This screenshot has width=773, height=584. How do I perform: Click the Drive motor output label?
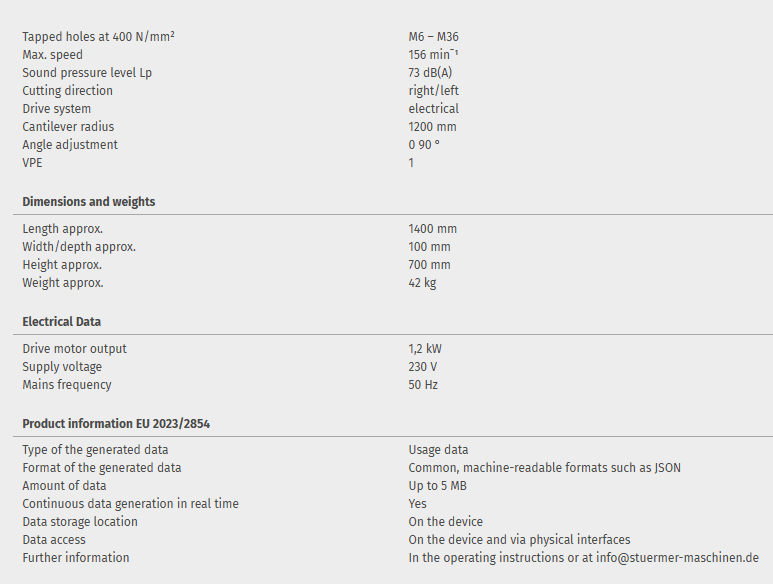[x=75, y=349]
